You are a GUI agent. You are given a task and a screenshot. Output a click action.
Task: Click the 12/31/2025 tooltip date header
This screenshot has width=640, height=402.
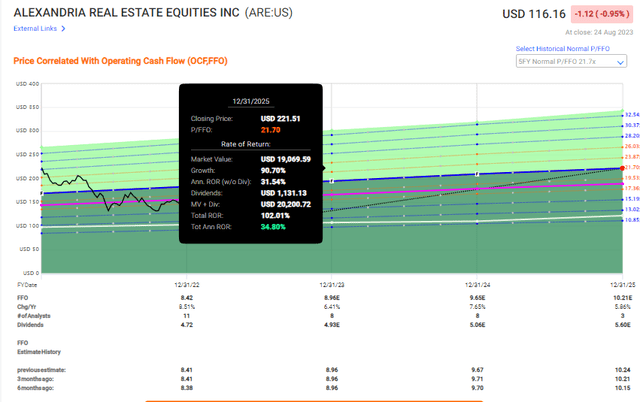251,101
